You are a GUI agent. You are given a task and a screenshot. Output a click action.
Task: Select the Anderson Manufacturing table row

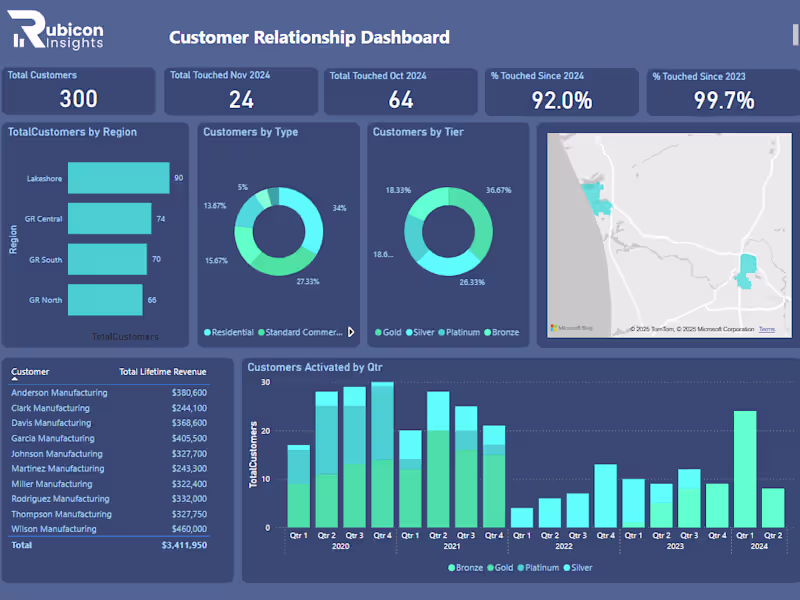60,392
